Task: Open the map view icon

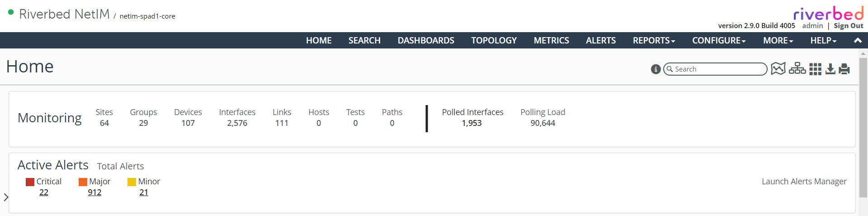Action: tap(778, 68)
